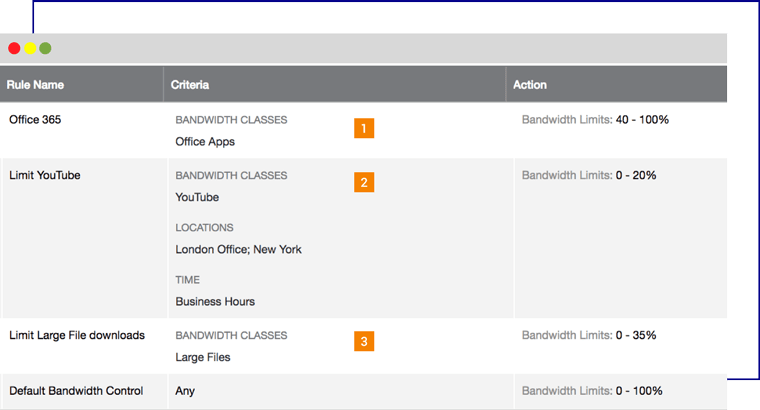760x410 pixels.
Task: Click Business Hours time criteria
Action: coord(215,301)
